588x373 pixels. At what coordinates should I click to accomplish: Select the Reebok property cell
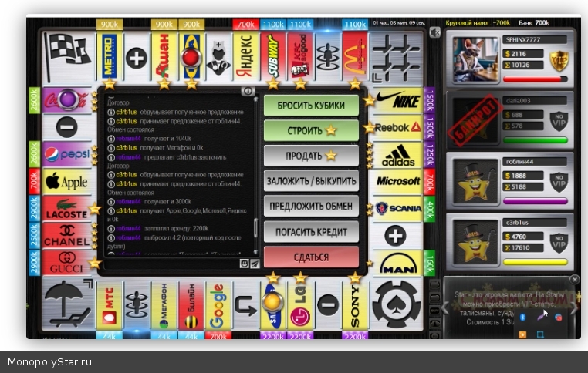397,128
